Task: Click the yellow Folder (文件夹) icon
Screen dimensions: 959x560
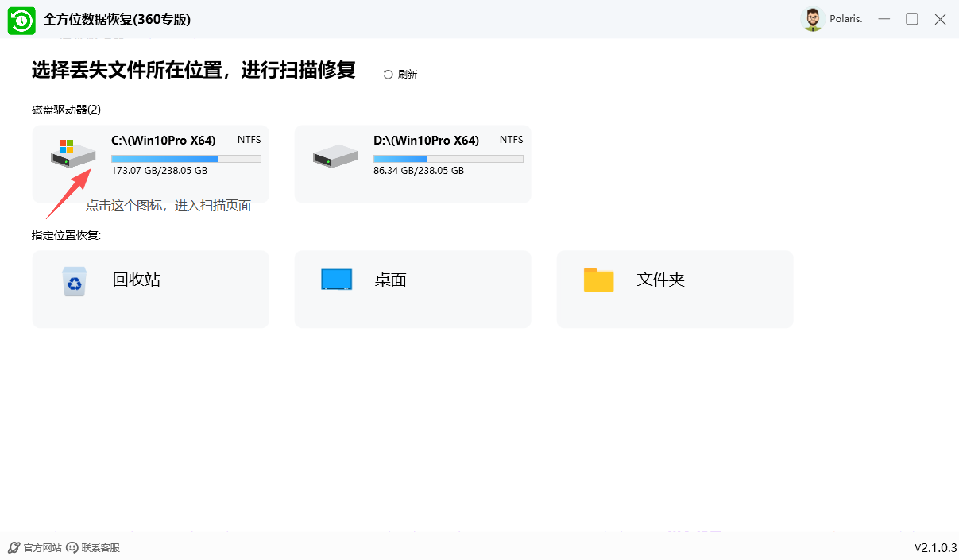Action: [598, 280]
